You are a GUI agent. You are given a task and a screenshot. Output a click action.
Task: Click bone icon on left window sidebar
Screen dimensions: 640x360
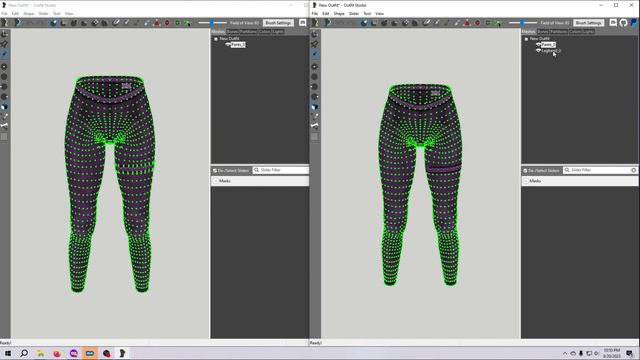(4, 126)
